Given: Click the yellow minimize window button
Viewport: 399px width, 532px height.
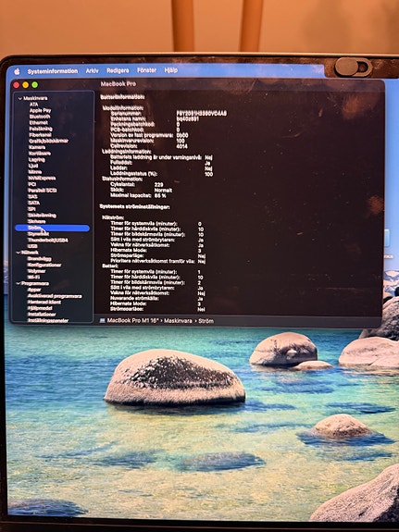Looking at the screenshot, I should coord(26,85).
